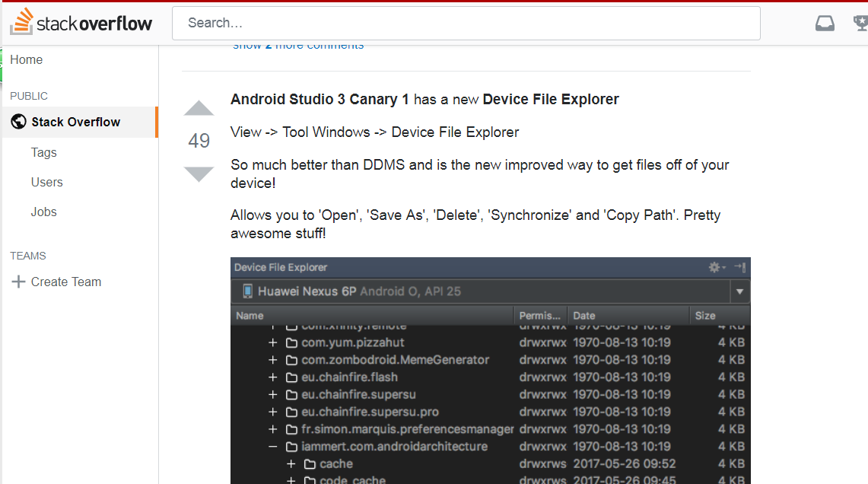Open Device File Explorer gear settings
The height and width of the screenshot is (484, 868).
coord(717,267)
